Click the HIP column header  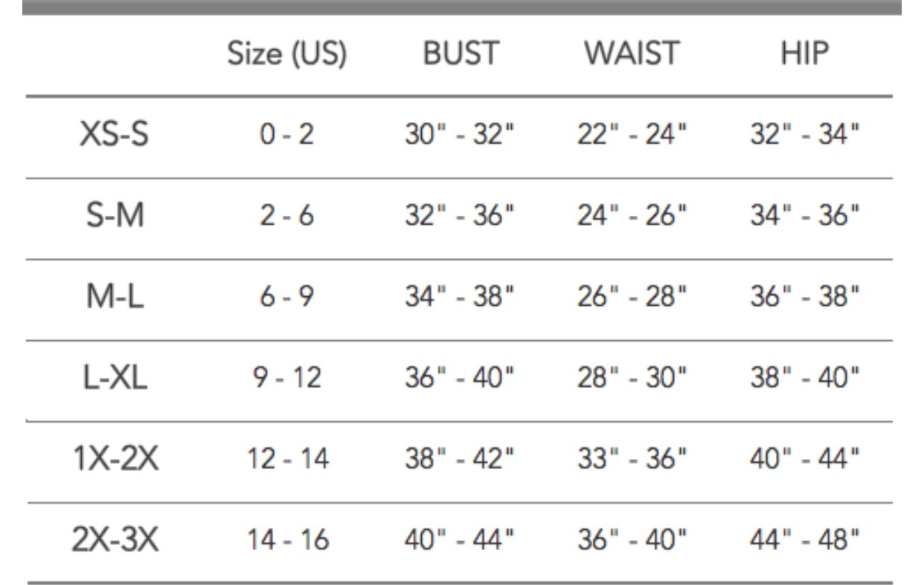(805, 54)
